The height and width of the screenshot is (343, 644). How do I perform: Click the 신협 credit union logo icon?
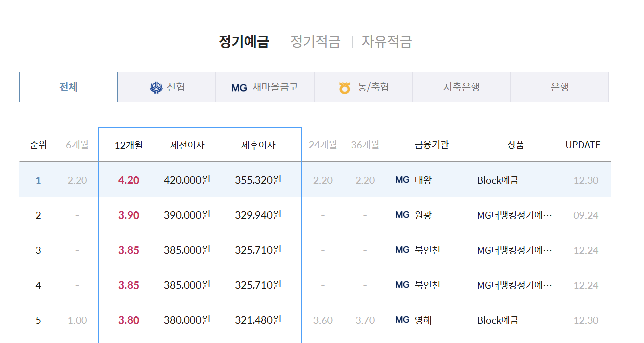156,87
